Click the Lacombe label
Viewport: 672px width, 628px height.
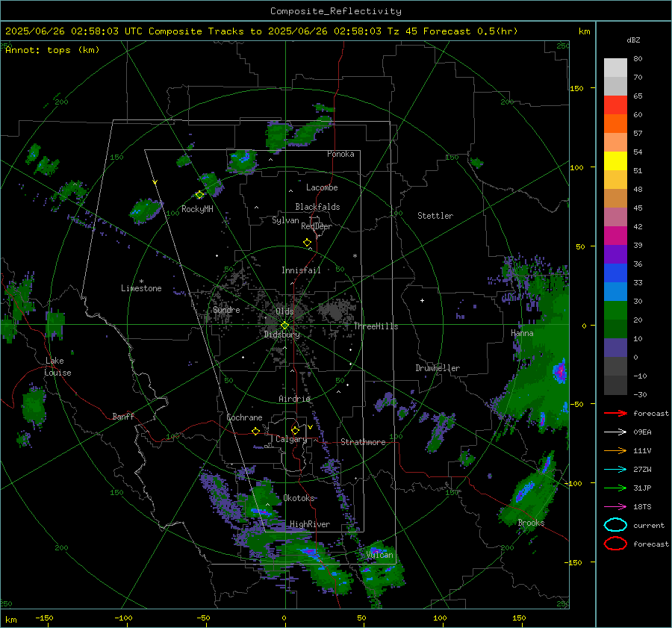pos(322,187)
